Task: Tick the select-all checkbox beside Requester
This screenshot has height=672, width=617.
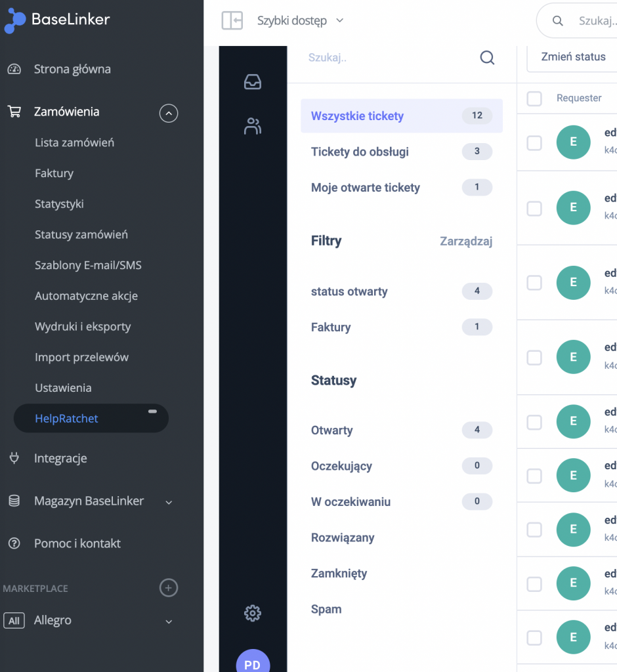Action: (x=534, y=98)
